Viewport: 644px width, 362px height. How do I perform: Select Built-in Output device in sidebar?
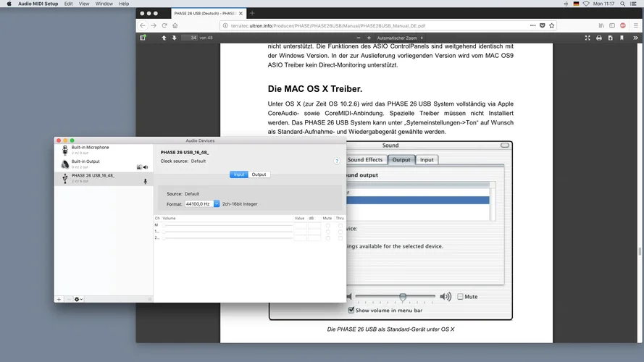click(x=104, y=164)
